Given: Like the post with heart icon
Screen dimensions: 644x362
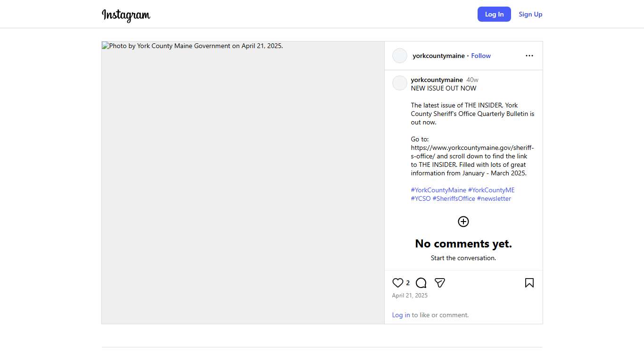Looking at the screenshot, I should pos(398,283).
